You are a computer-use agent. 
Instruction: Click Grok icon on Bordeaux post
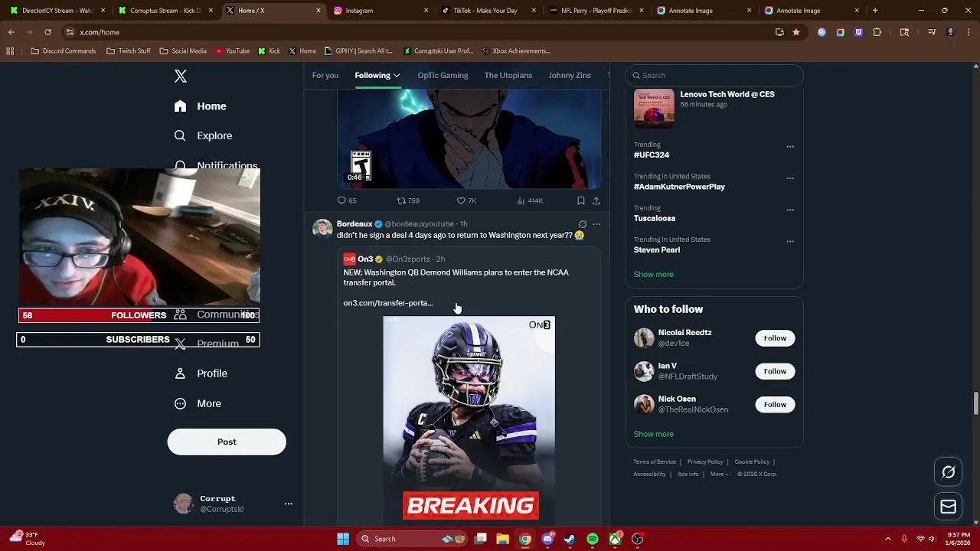pos(583,224)
